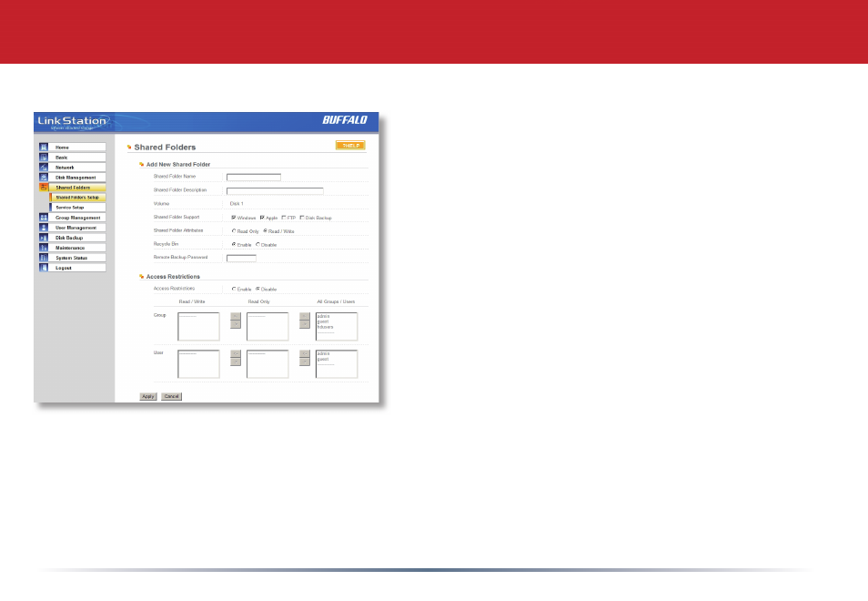Click upper arrow between User Read/Write and Read Only

coord(236,353)
